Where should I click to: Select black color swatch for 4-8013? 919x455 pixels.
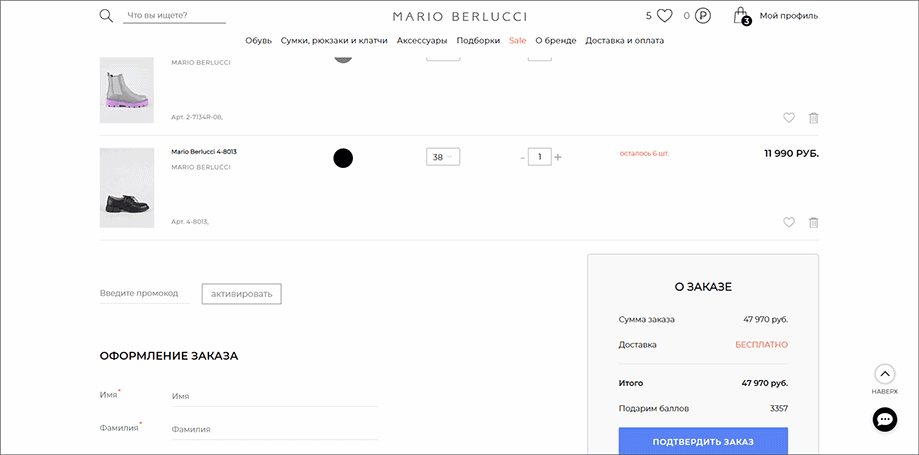(343, 158)
